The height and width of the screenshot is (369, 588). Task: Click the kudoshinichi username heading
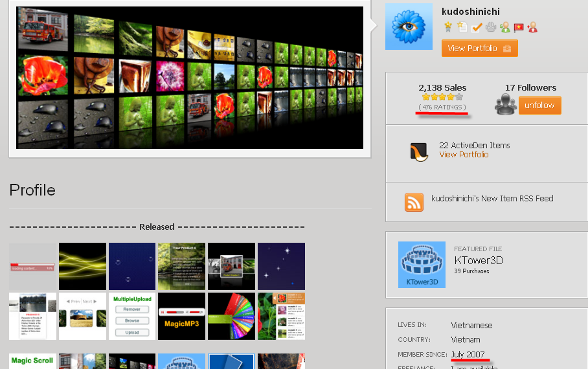tap(471, 12)
